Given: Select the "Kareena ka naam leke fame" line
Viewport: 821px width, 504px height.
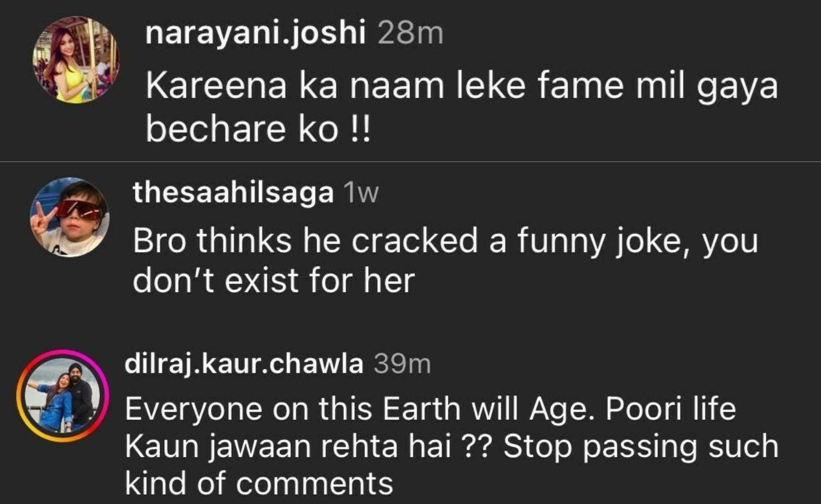Looking at the screenshot, I should pos(461,88).
